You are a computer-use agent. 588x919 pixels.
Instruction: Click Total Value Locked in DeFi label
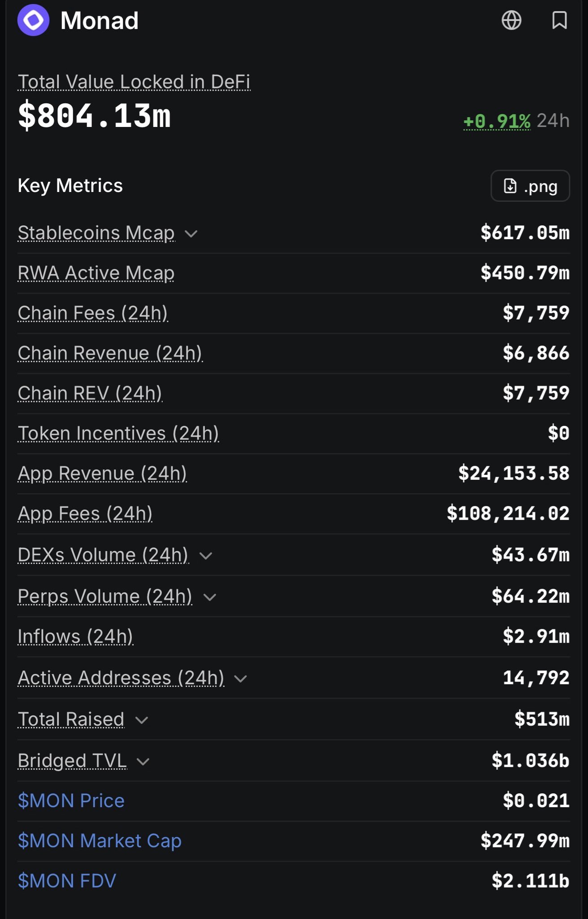point(134,82)
